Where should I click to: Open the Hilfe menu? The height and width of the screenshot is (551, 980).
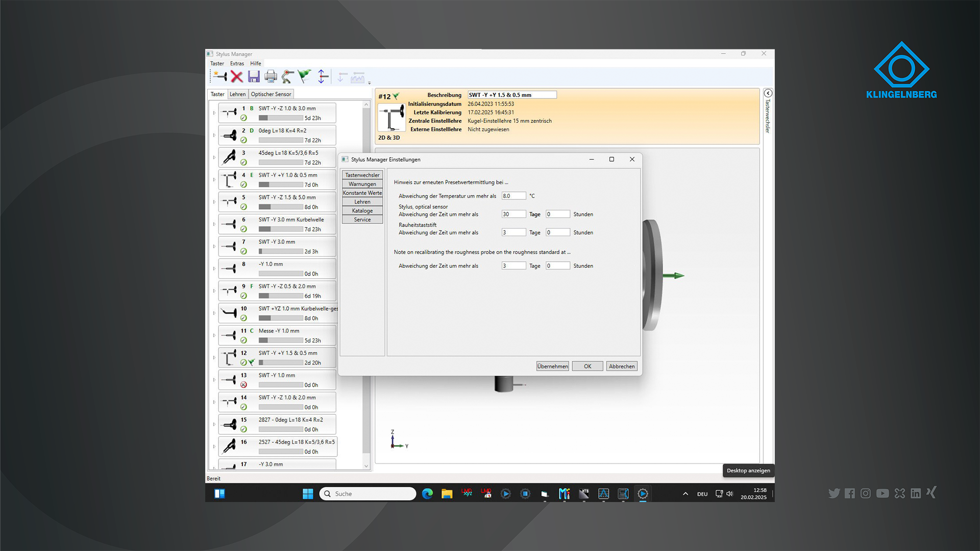[x=256, y=64]
